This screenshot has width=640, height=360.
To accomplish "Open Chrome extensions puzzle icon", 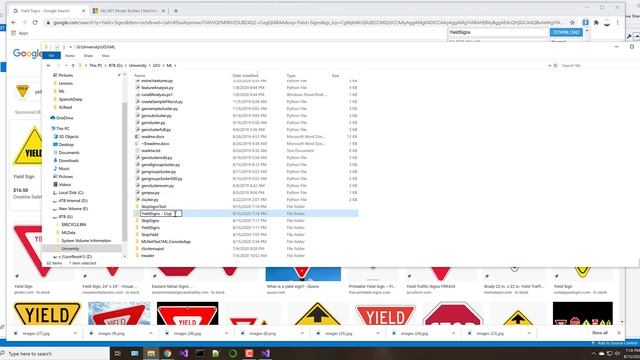I will (x=596, y=22).
